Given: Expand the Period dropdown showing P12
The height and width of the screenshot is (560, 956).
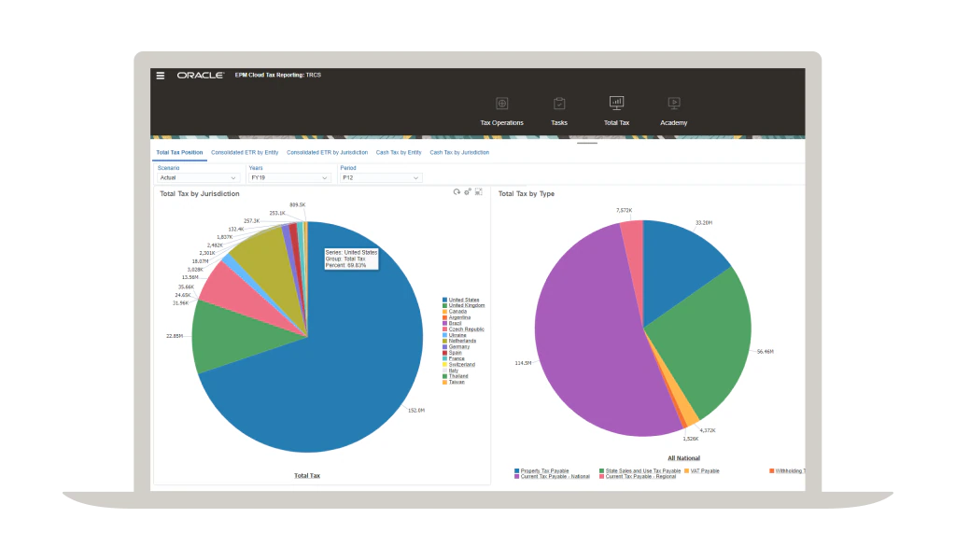Looking at the screenshot, I should click(x=381, y=177).
